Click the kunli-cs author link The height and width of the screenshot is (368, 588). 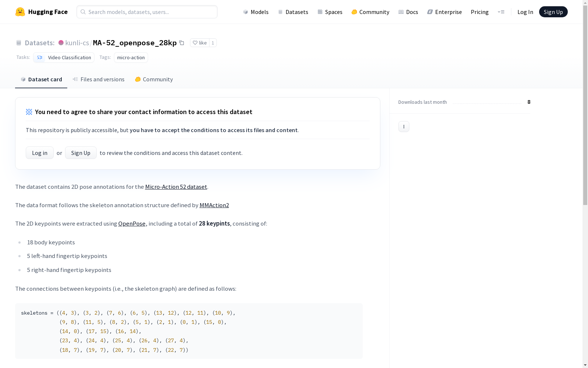[77, 43]
